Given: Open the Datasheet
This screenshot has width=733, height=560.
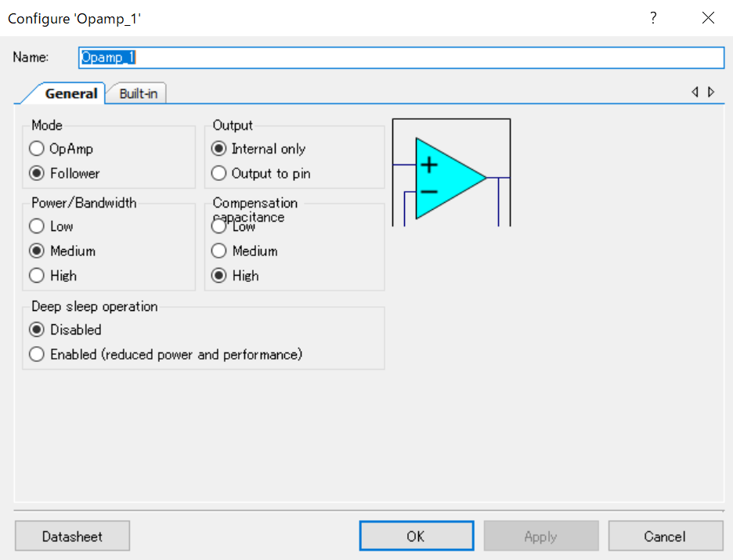Looking at the screenshot, I should coord(72,537).
